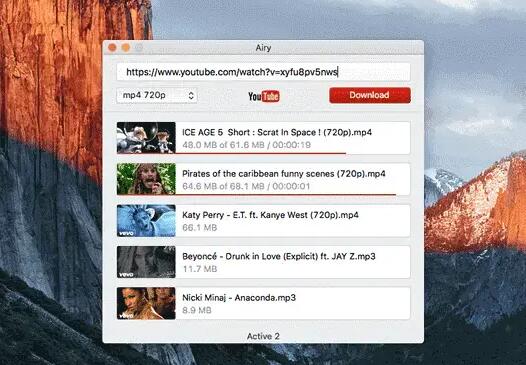Screen dimensions: 526x365
Task: Close the Airy window
Action: [112, 48]
